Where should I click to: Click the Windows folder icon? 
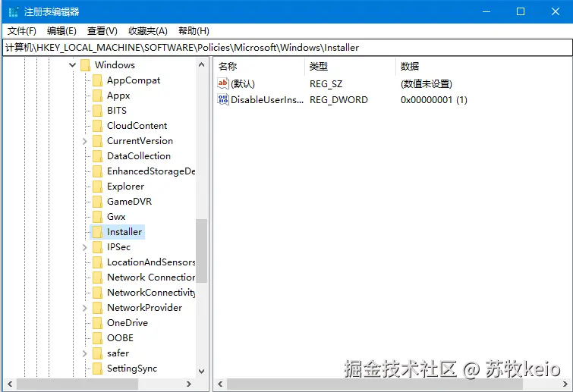[x=86, y=65]
